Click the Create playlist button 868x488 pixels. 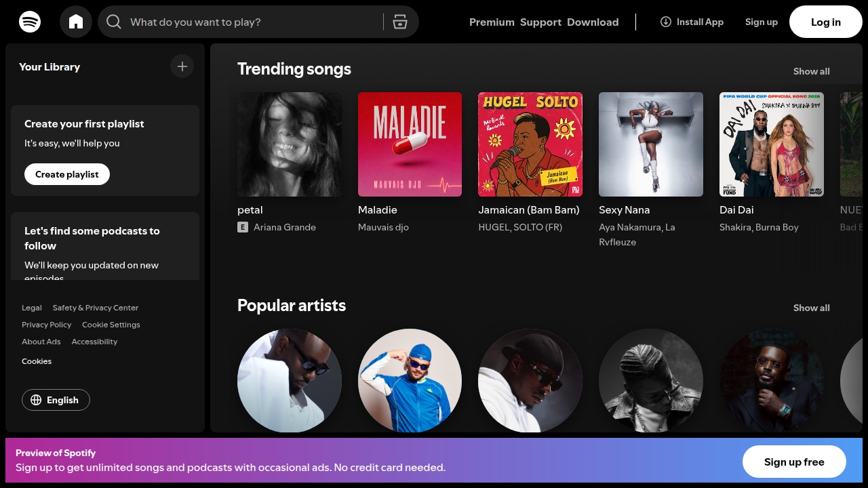[x=67, y=174]
